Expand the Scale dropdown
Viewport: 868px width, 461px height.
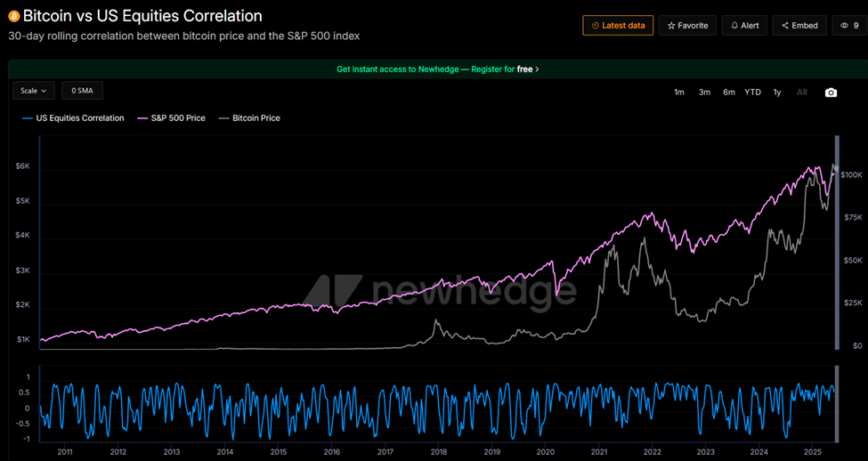pos(34,91)
